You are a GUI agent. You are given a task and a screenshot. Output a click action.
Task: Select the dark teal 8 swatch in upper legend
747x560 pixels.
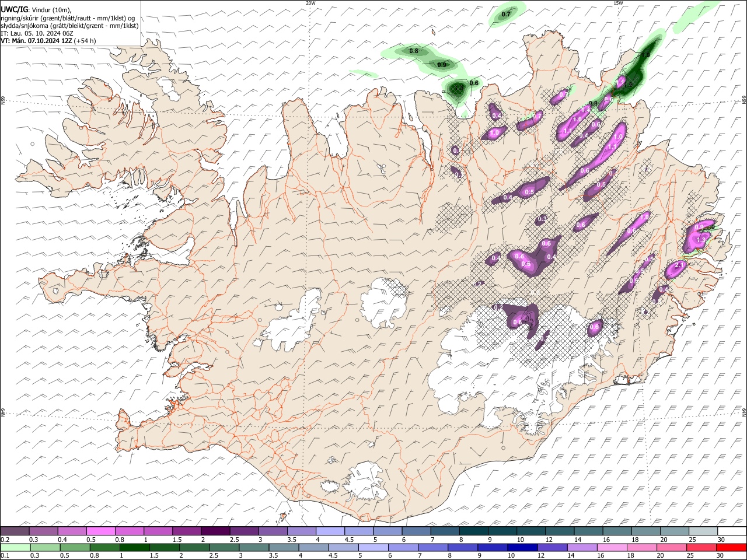pyautogui.click(x=473, y=531)
